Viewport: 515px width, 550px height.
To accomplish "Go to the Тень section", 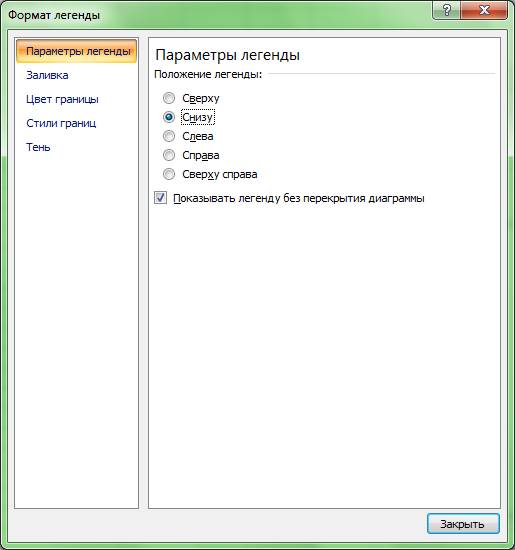I will click(38, 147).
